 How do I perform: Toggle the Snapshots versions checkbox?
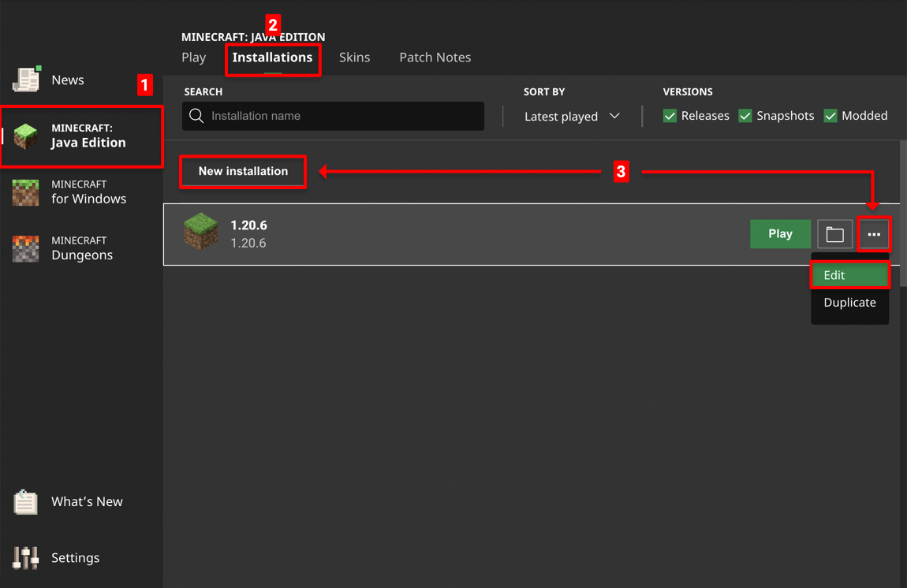pos(745,116)
